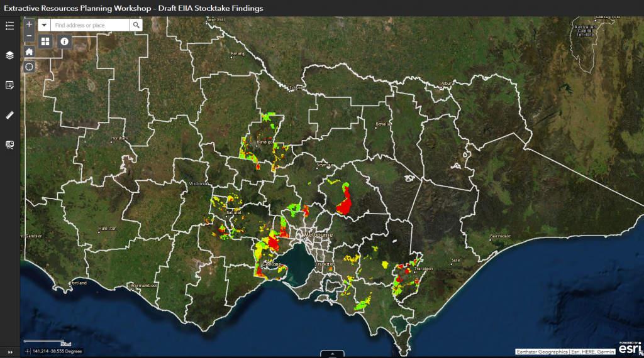
Task: Click the Albury label on map
Action: click(x=447, y=84)
